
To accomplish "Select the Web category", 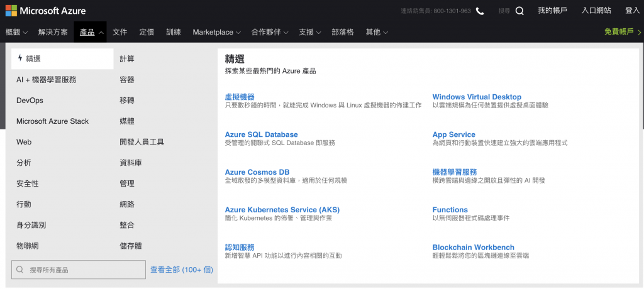I will (x=24, y=142).
